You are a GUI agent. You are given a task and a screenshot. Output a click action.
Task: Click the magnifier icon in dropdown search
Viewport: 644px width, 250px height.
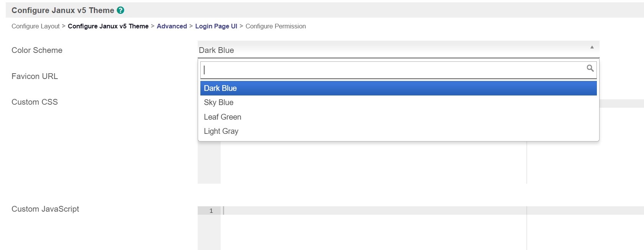pos(590,68)
